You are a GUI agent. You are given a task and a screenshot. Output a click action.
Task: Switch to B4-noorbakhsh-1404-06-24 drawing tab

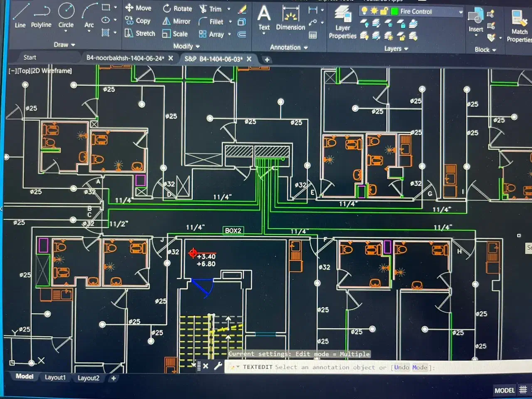coord(125,59)
